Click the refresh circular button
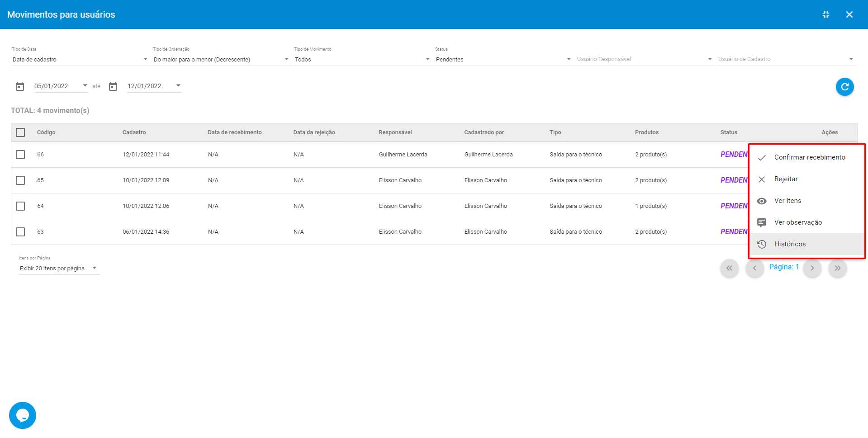Image resolution: width=868 pixels, height=438 pixels. [844, 87]
